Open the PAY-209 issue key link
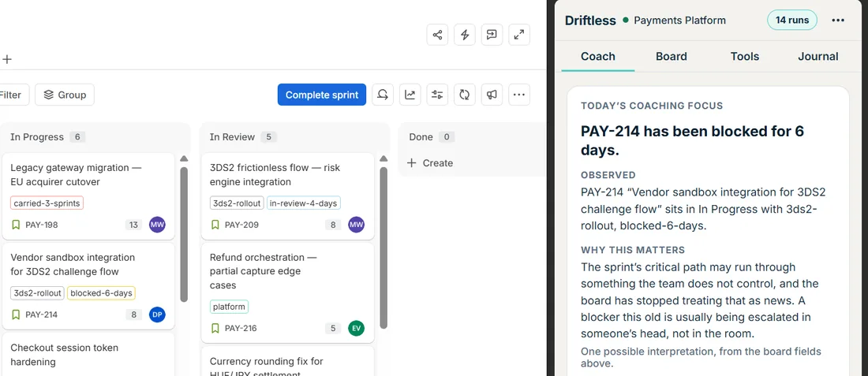 point(241,225)
